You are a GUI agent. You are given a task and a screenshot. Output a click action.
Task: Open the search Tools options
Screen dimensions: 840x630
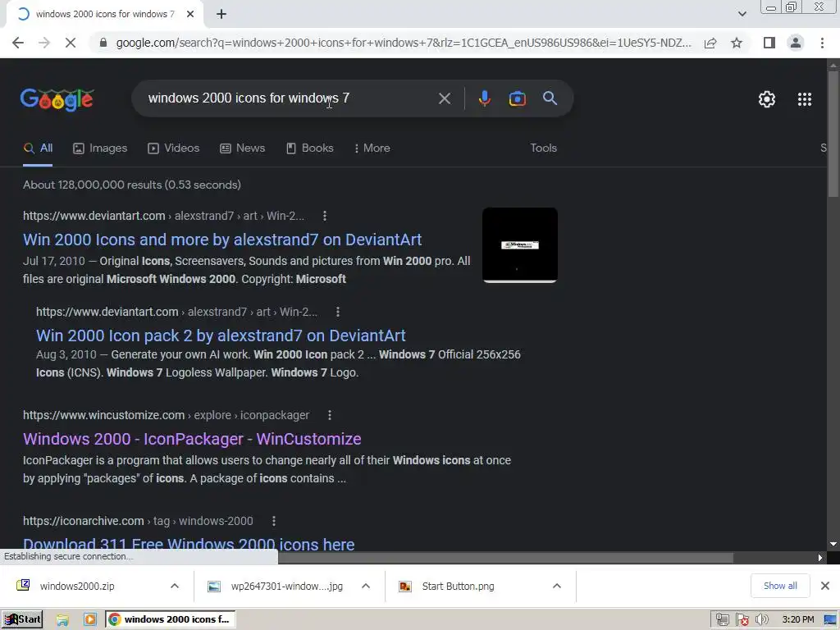click(x=543, y=148)
